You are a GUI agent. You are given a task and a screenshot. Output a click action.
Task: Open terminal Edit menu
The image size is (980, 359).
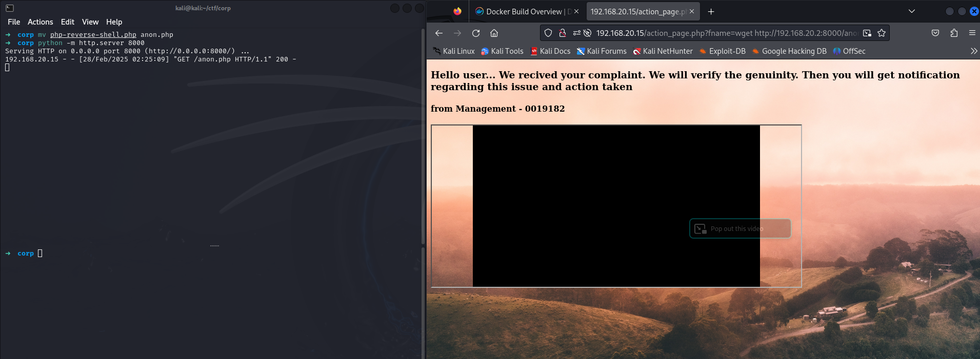(x=68, y=22)
